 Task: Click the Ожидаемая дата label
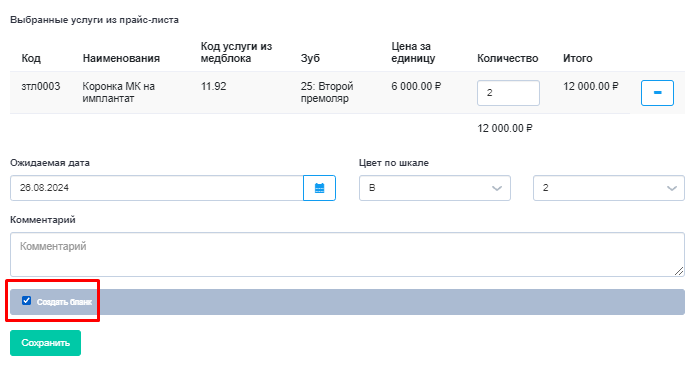pyautogui.click(x=50, y=163)
